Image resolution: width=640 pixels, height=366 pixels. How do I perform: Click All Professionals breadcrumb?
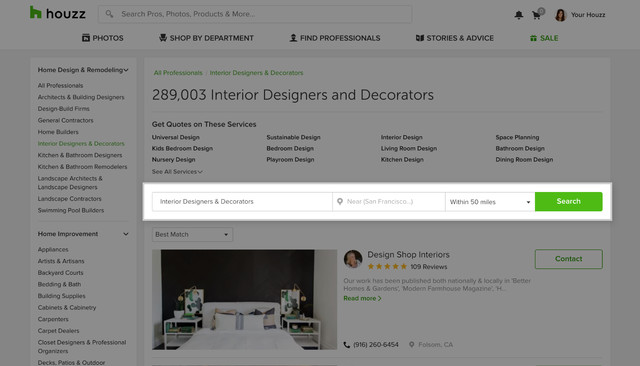pyautogui.click(x=178, y=73)
